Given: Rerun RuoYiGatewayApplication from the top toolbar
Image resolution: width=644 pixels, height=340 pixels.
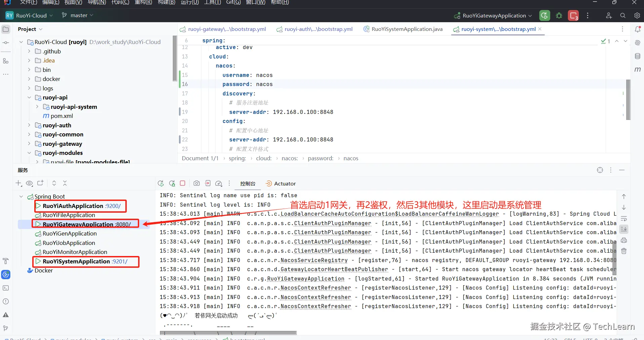Looking at the screenshot, I should (x=545, y=15).
